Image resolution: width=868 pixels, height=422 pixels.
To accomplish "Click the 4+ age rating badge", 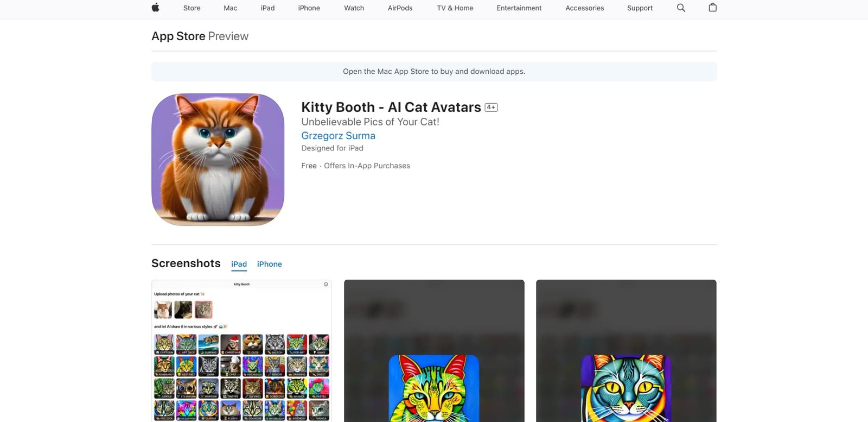I will [x=491, y=108].
